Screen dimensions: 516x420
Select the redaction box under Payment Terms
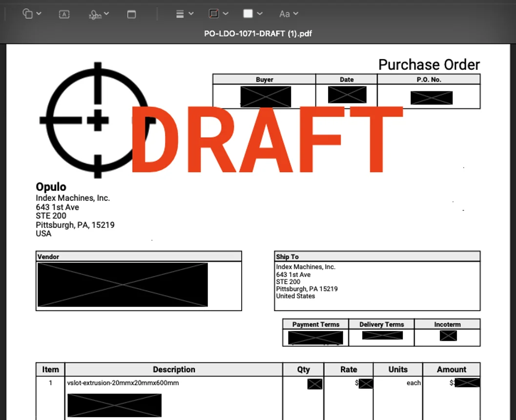coord(315,337)
